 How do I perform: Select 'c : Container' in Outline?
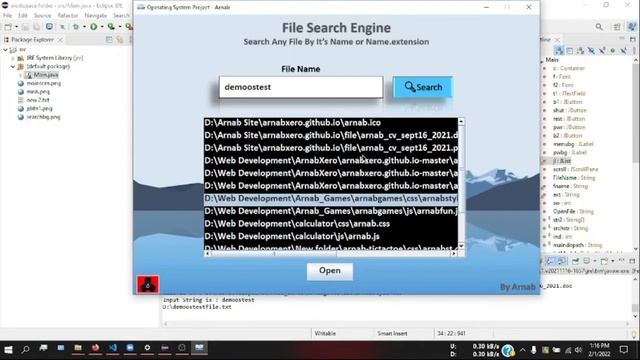[569, 68]
